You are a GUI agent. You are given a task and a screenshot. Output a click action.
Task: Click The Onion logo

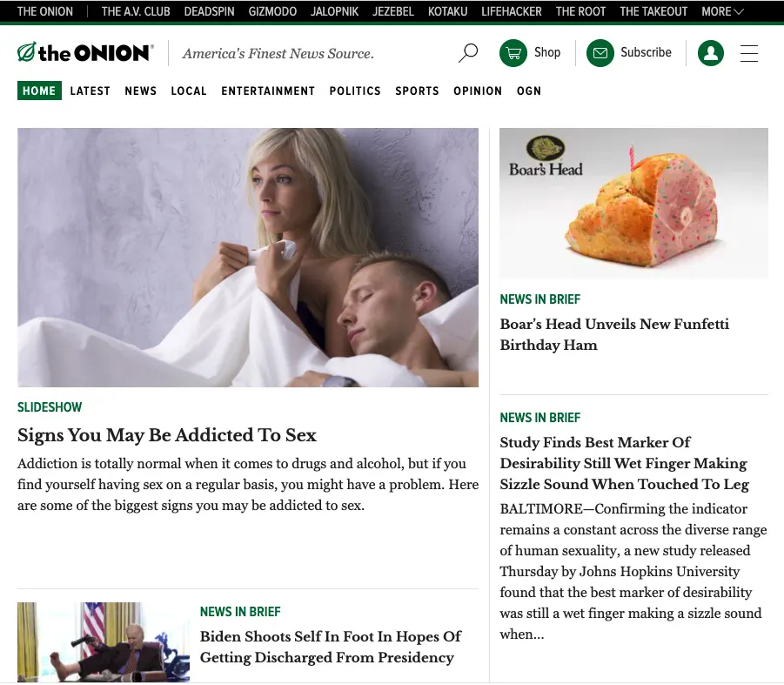point(85,52)
